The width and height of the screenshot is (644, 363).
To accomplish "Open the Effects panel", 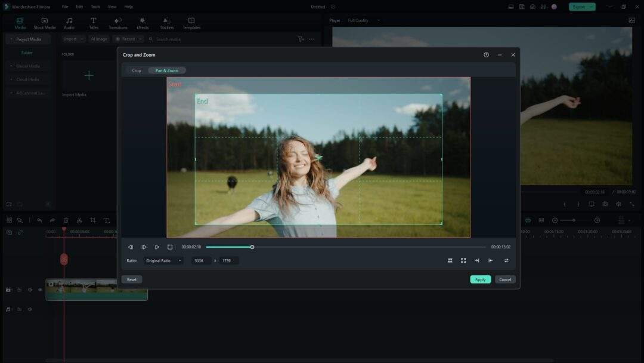I will [x=142, y=23].
